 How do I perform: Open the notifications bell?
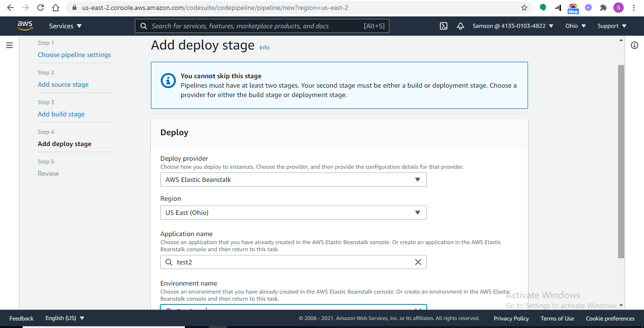pyautogui.click(x=461, y=26)
